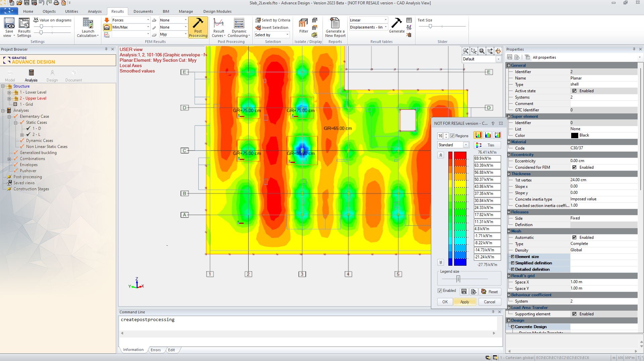Toggle the 1 - D static case checkmark
This screenshot has width=644, height=361.
pos(29,128)
